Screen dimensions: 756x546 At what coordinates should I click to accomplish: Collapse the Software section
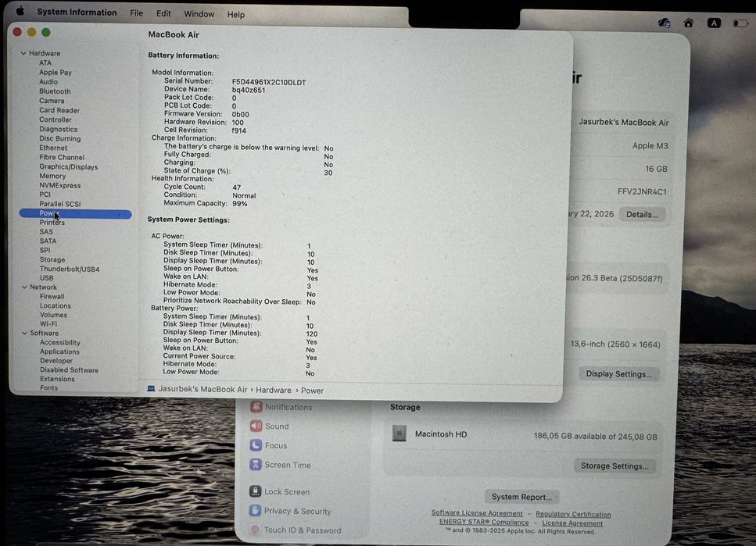[24, 333]
